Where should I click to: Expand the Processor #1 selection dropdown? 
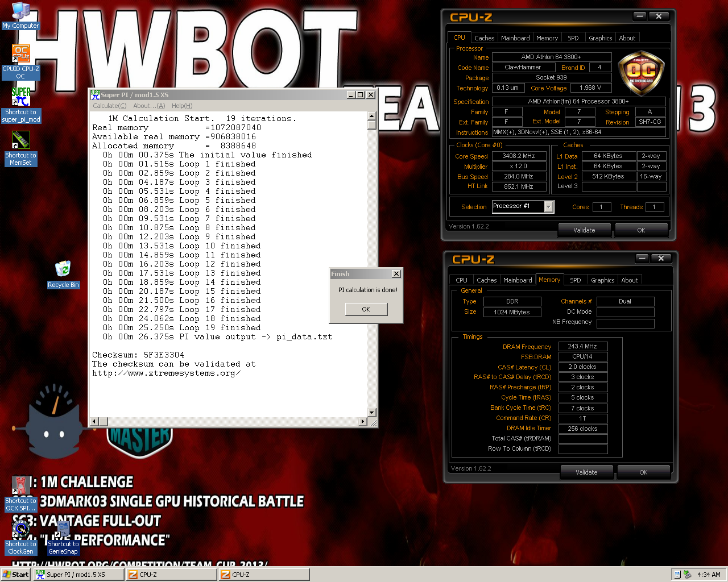[x=548, y=207]
